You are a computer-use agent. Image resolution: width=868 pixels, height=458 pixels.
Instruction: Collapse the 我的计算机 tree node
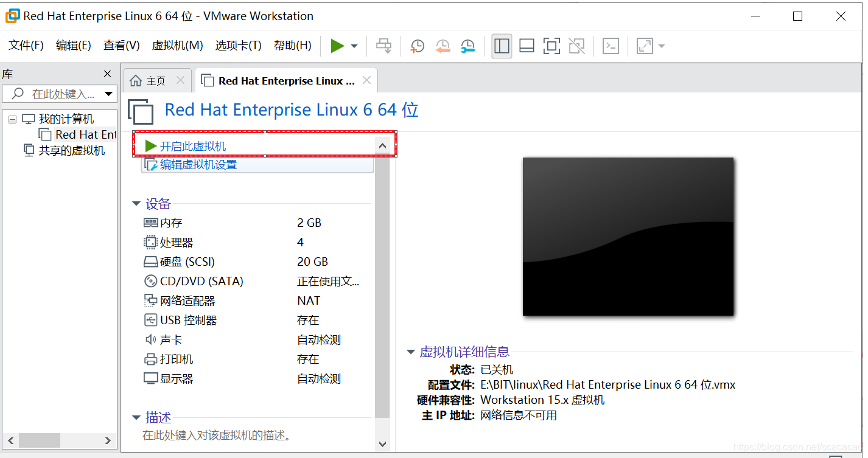click(12, 119)
